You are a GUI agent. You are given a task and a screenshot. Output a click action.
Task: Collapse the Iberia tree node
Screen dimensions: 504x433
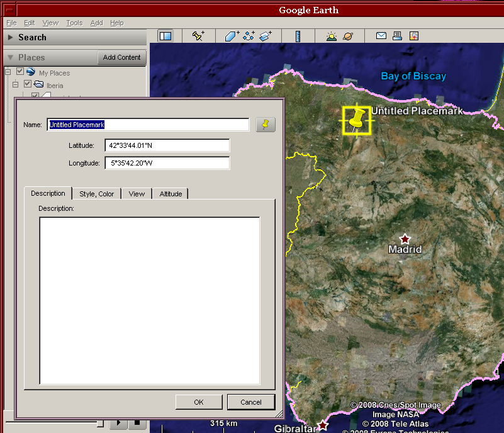pos(16,84)
